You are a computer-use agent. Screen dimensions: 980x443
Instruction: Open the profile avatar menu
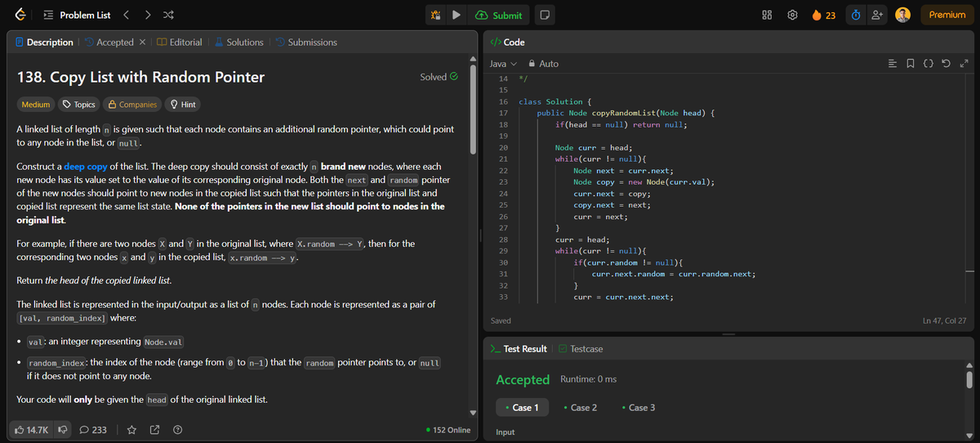(903, 15)
